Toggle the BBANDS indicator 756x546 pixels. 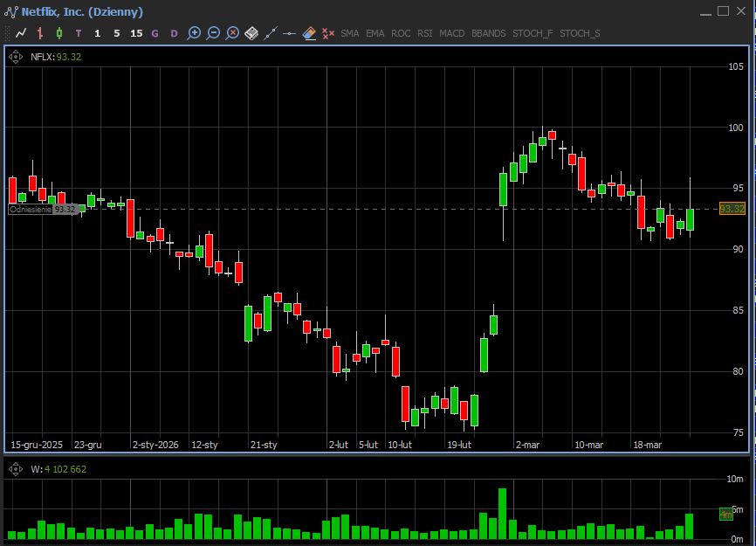tap(488, 33)
